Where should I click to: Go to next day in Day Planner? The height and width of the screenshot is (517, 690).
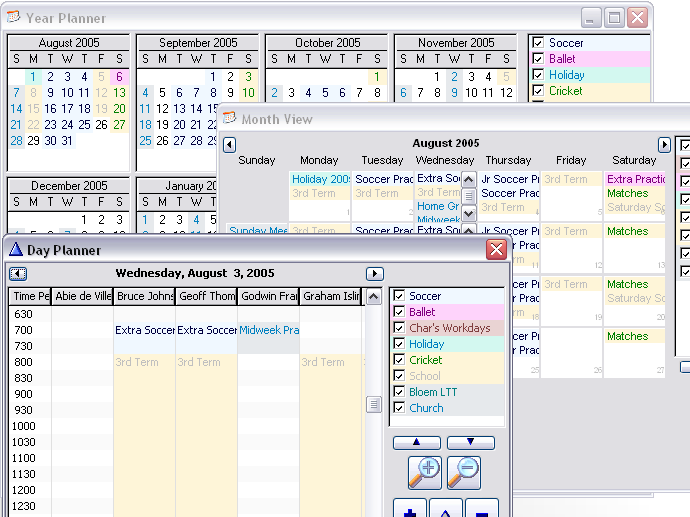pos(375,274)
